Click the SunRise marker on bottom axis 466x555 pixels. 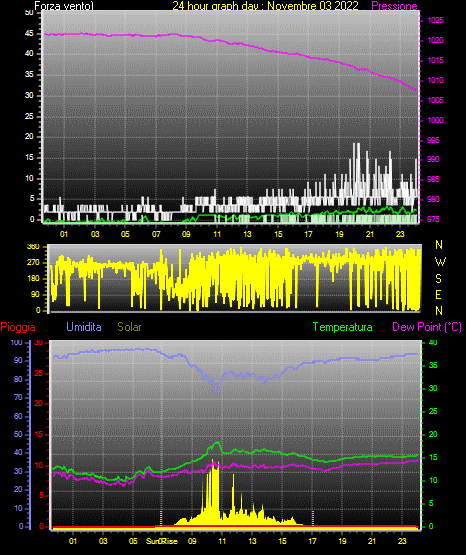[162, 541]
